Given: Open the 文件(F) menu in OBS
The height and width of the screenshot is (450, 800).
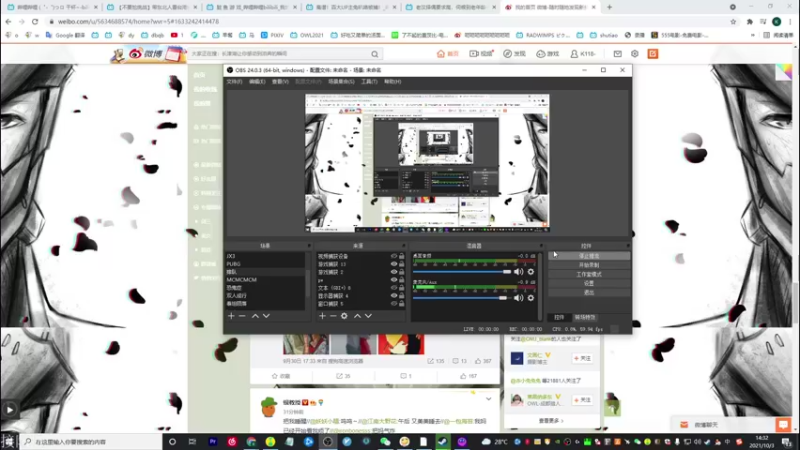Looking at the screenshot, I should [x=234, y=82].
